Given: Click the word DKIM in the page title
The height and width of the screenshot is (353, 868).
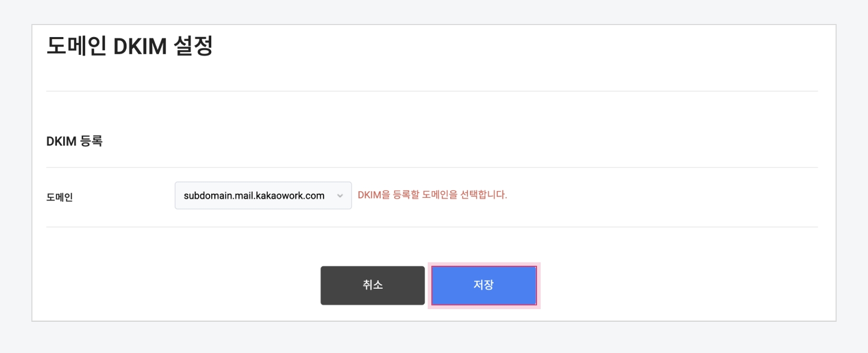Looking at the screenshot, I should tap(140, 46).
